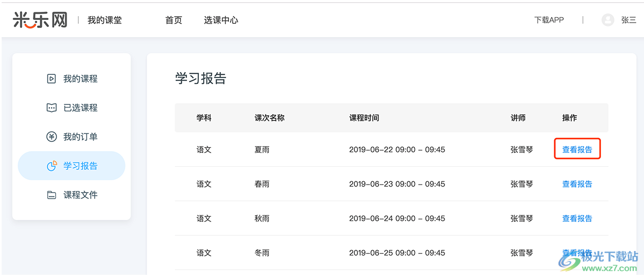
Task: View report for 秋雨 lesson
Action: [x=577, y=218]
